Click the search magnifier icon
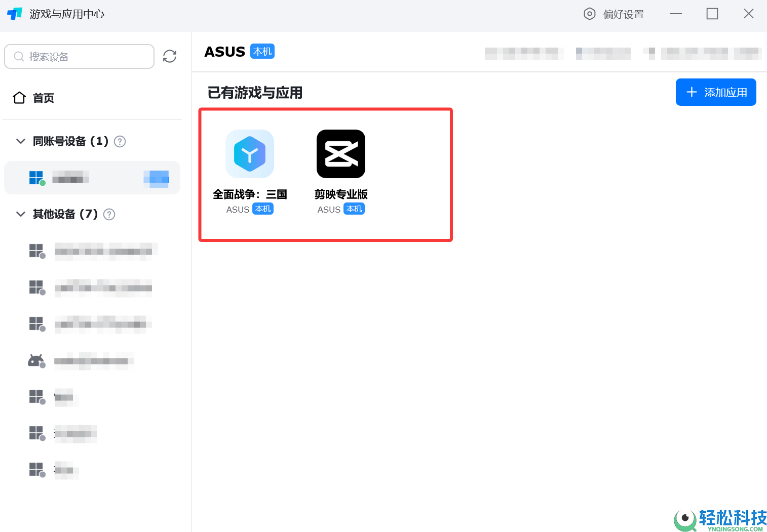 pos(19,56)
